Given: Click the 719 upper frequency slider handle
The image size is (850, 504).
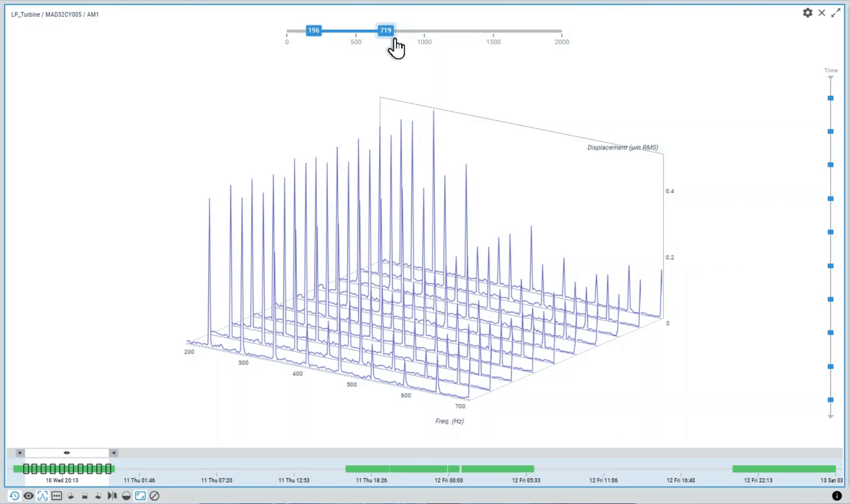Looking at the screenshot, I should (x=385, y=30).
